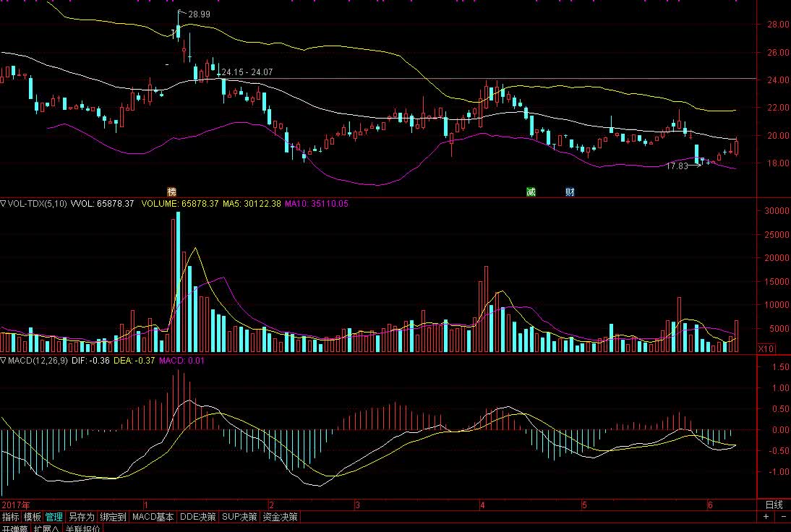Click the 另存为 save-as button
Image resolution: width=791 pixels, height=532 pixels.
click(81, 517)
